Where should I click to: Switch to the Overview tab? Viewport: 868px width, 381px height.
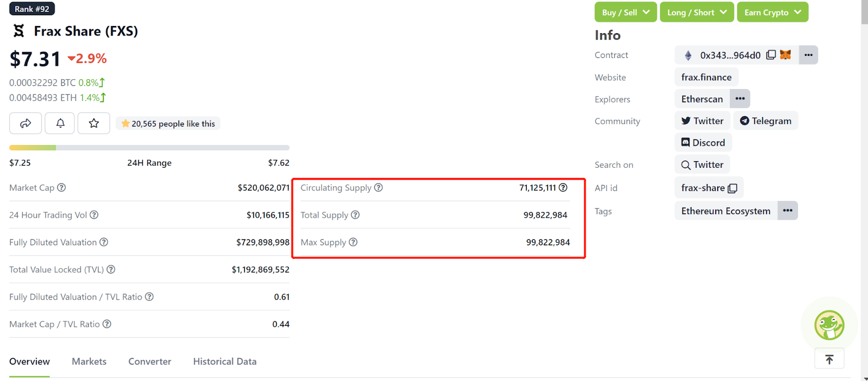[29, 361]
